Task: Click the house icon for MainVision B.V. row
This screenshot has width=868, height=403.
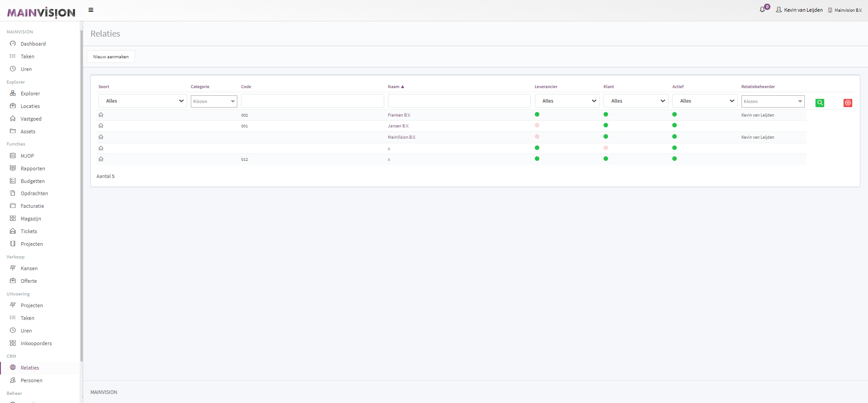Action: (101, 137)
